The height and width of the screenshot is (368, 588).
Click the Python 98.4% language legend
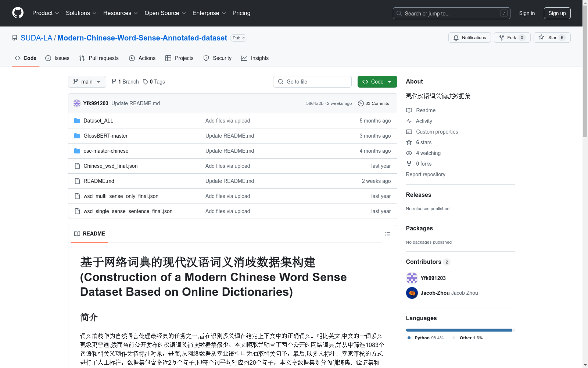(x=426, y=338)
